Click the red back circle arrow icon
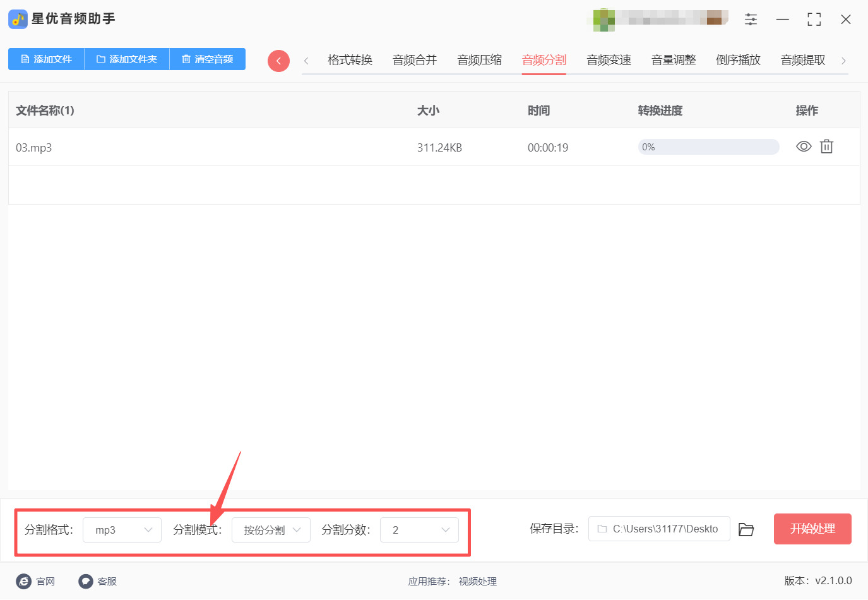 [278, 60]
